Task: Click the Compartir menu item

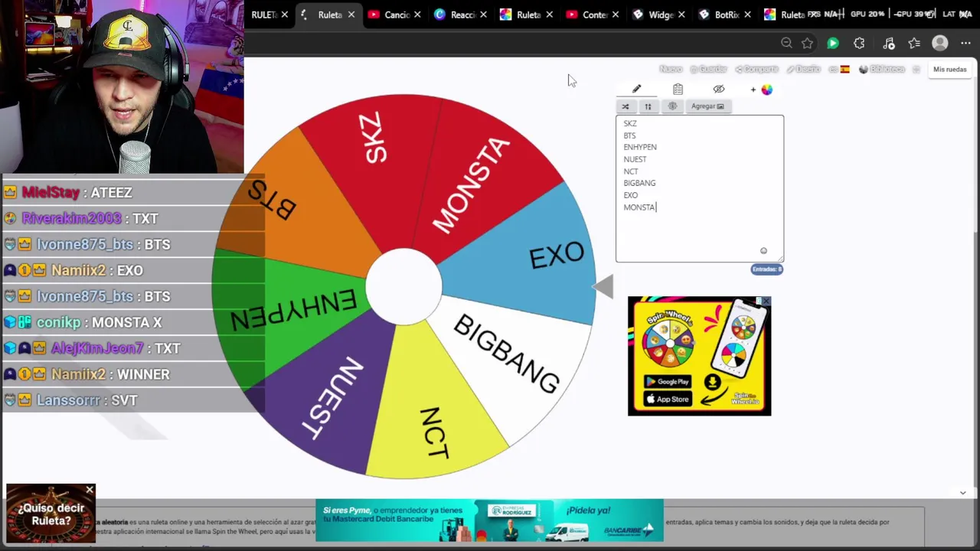Action: click(756, 69)
